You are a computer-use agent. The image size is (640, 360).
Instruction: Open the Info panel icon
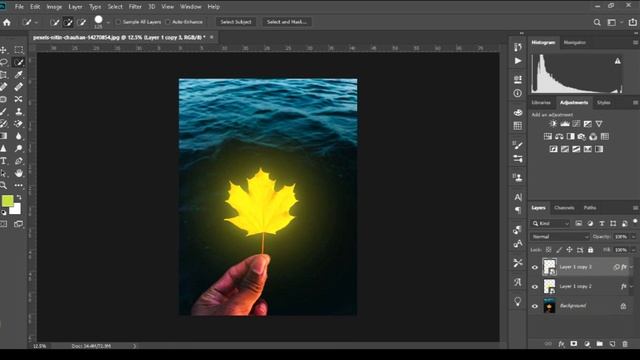(518, 93)
